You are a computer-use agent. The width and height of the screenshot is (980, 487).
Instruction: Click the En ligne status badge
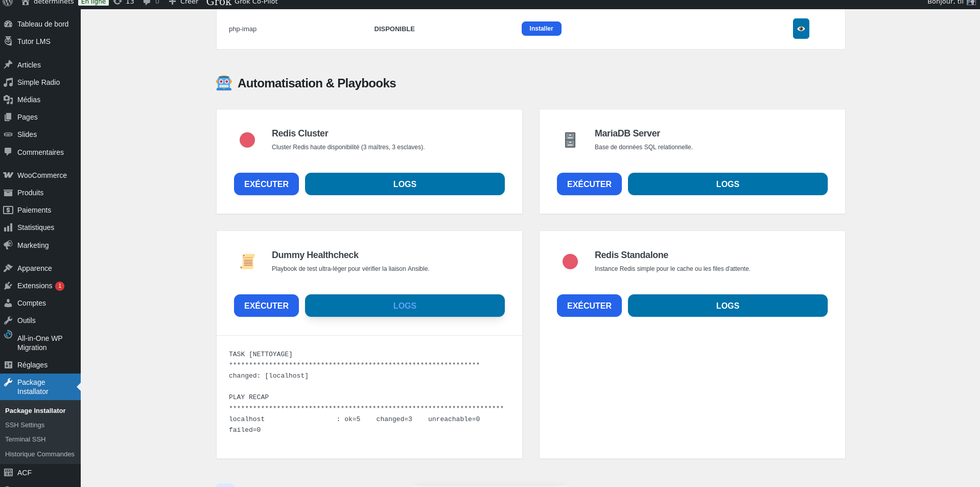[94, 3]
